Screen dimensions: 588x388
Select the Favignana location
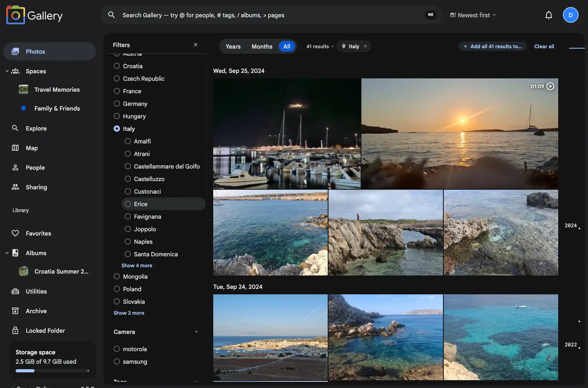click(128, 216)
